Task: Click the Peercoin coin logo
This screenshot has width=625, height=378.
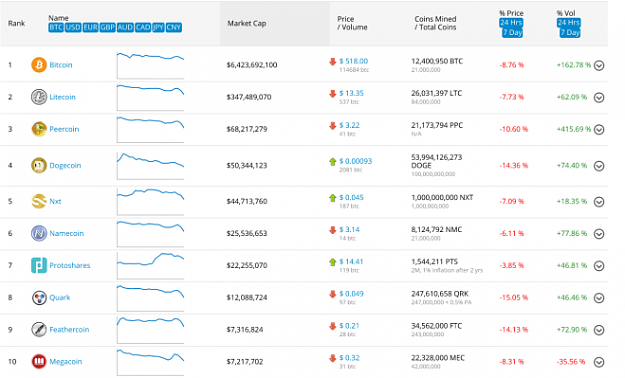Action: (x=39, y=129)
